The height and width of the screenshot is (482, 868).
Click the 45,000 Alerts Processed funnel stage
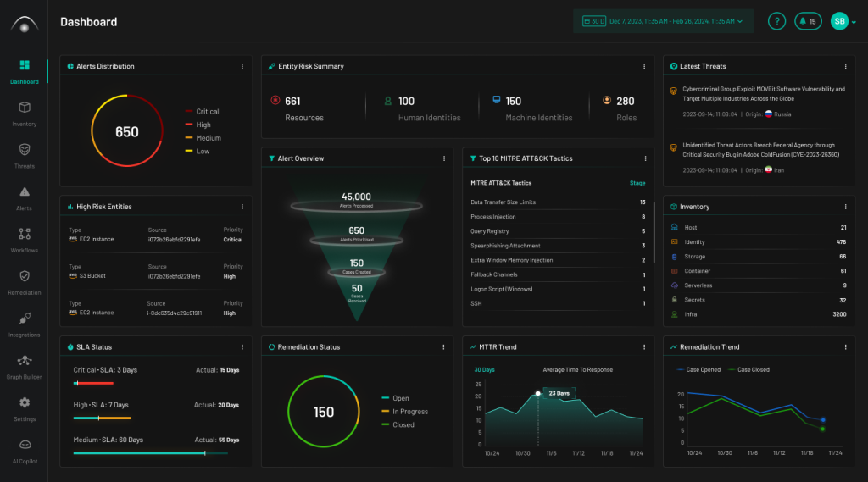coord(357,202)
